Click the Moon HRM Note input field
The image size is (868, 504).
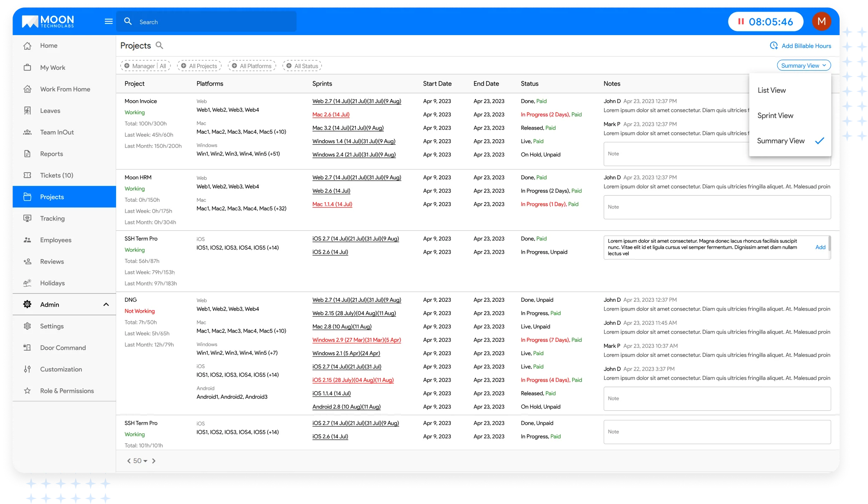(x=717, y=207)
